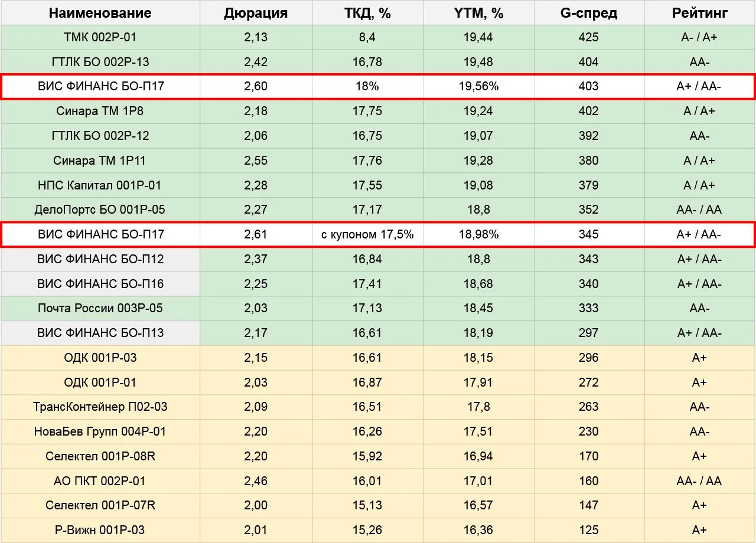Click the ТКД value 15,26

pyautogui.click(x=367, y=530)
